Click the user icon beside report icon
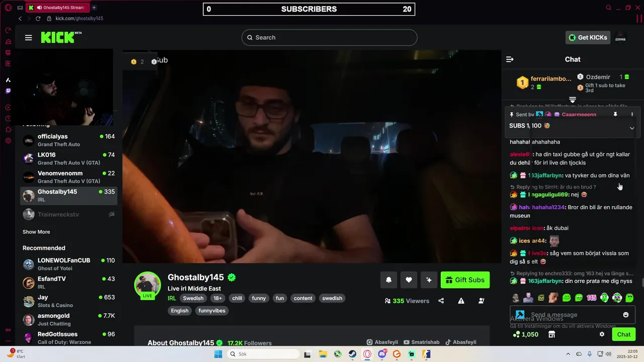The width and height of the screenshot is (644, 362). (x=481, y=301)
